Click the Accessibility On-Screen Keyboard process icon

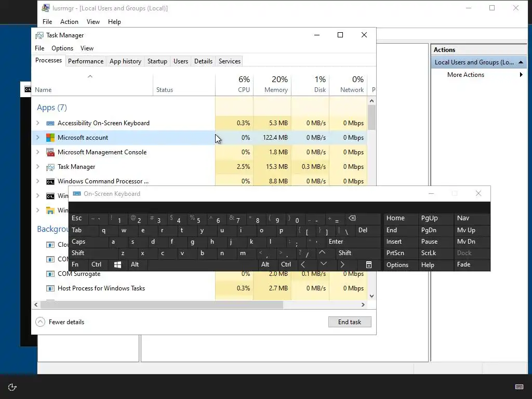tap(50, 123)
